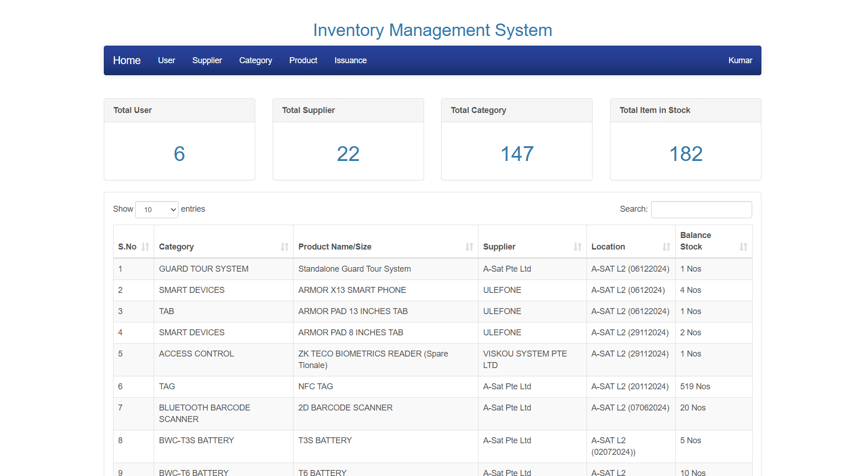Open the Product section
This screenshot has height=476, width=868.
click(x=303, y=60)
